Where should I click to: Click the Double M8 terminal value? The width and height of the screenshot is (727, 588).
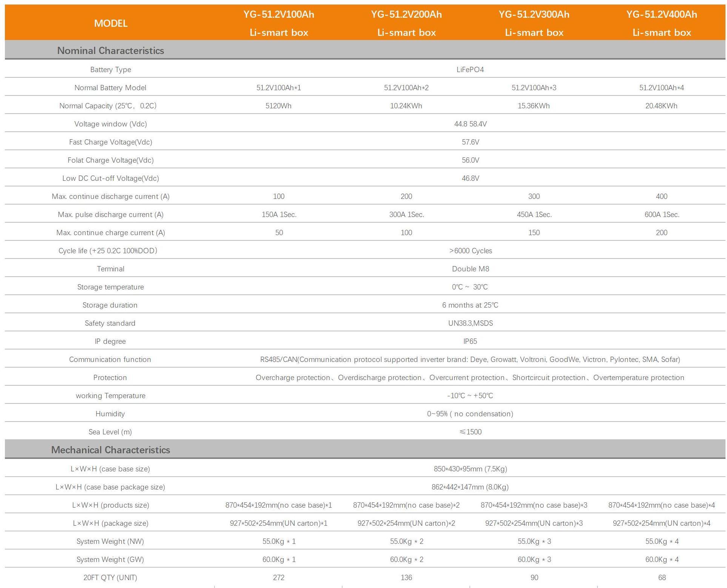[x=470, y=269]
